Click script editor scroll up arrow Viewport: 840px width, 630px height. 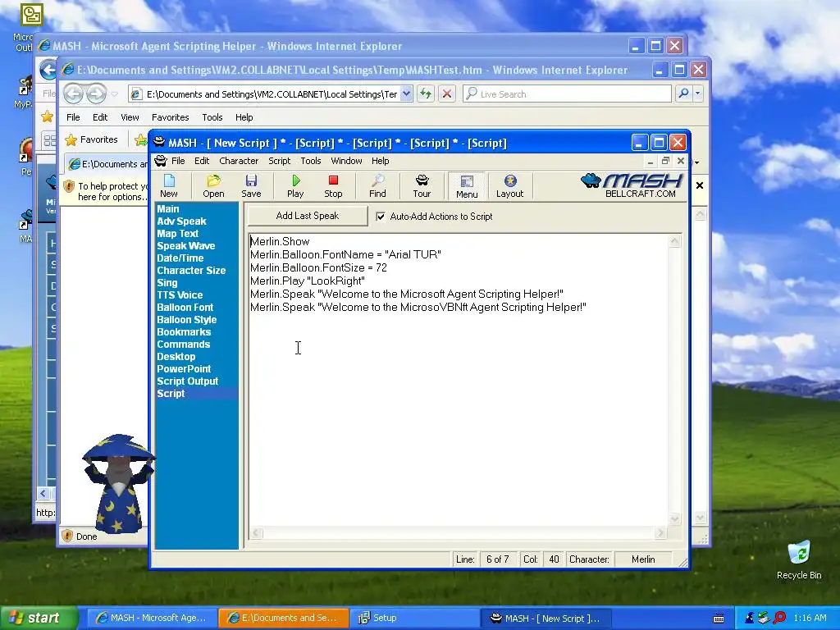674,241
